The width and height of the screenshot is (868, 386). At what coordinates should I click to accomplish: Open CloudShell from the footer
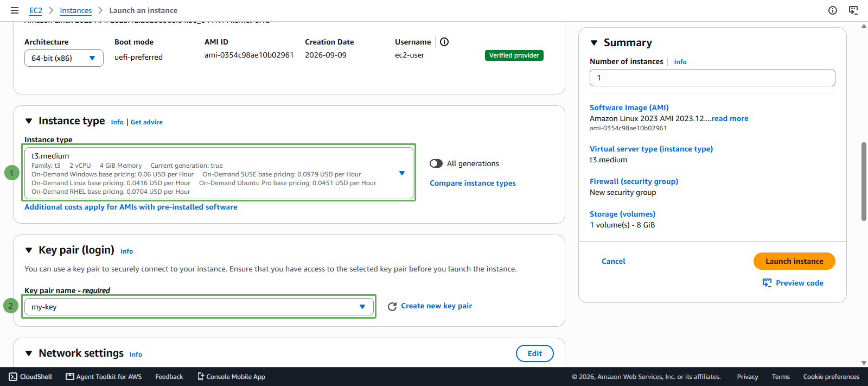[x=30, y=377]
